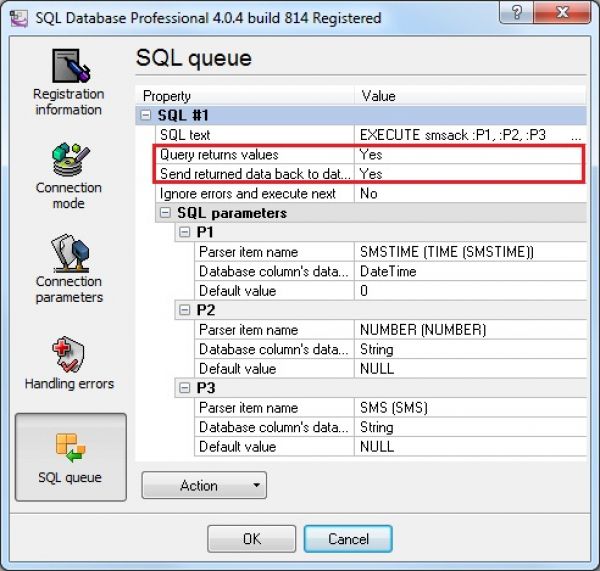Collapse the P2 parameter node
600x571 pixels.
point(184,310)
